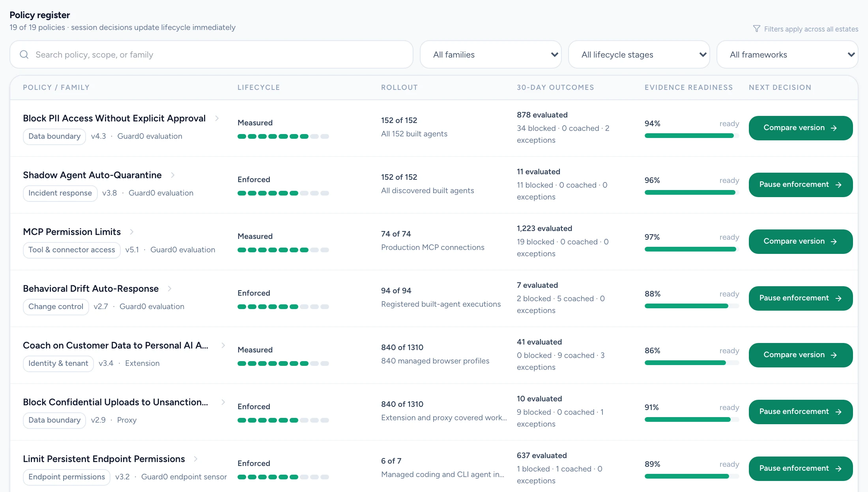Compare version for MCP Permission Limits

pos(801,241)
